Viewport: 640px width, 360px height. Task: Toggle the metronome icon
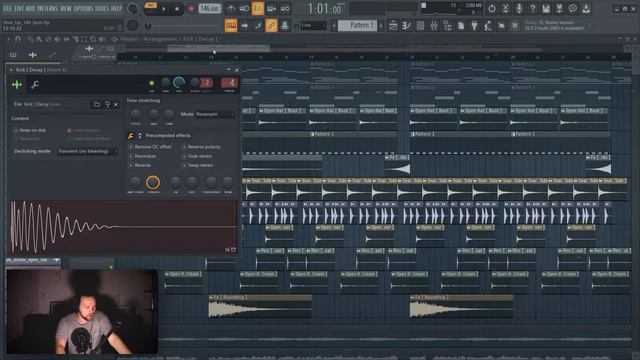[x=231, y=9]
